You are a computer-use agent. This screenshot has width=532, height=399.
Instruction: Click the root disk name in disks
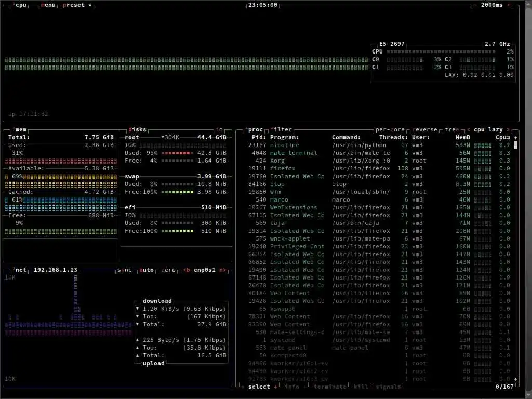click(x=132, y=137)
